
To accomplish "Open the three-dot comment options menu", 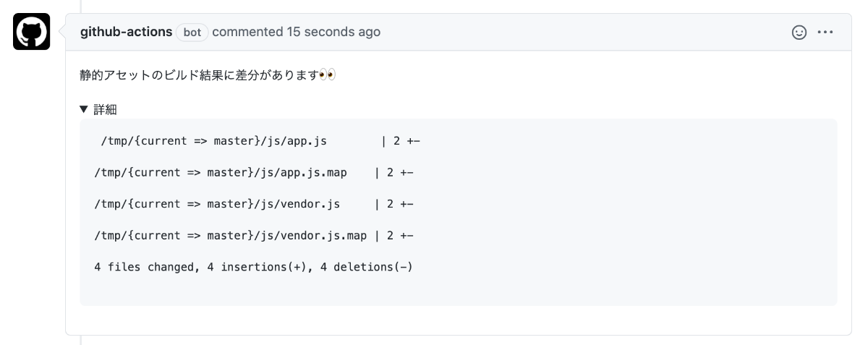I will click(825, 33).
